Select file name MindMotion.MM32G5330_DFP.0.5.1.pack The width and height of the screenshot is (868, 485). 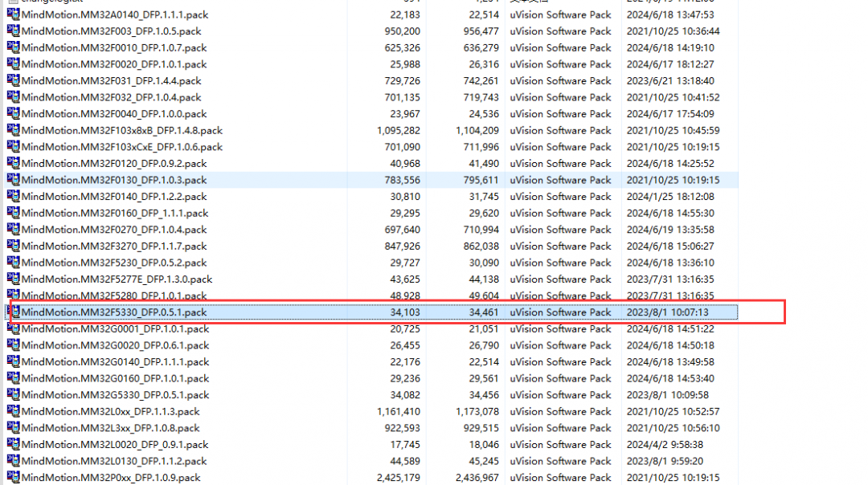[115, 395]
